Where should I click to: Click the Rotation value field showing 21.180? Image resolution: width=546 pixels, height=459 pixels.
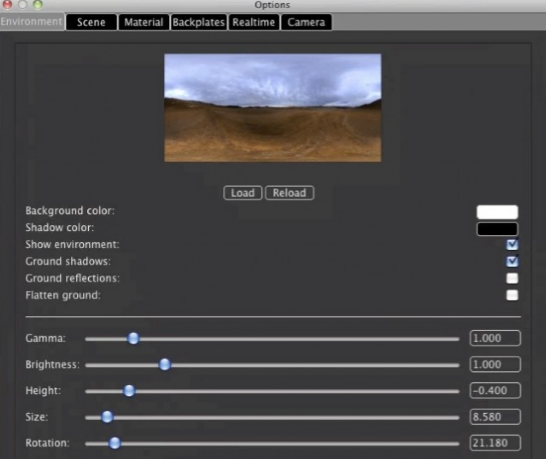click(x=495, y=443)
